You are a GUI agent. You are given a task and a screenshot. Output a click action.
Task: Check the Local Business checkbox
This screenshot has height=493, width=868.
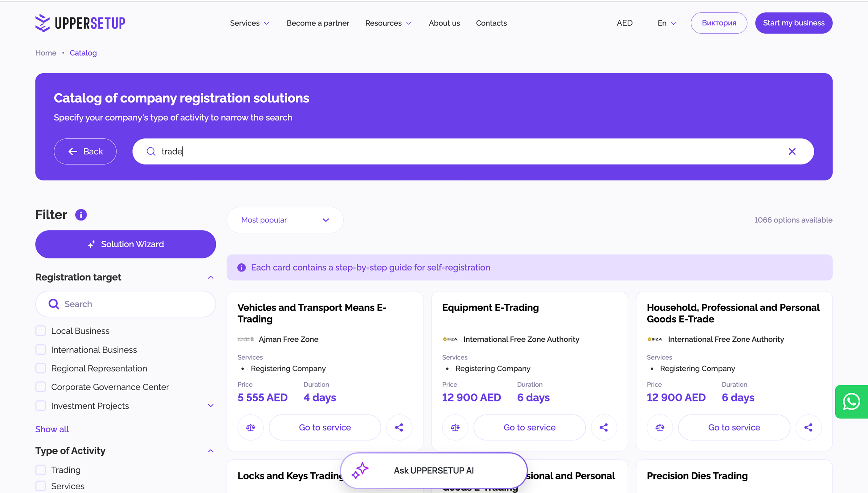41,331
